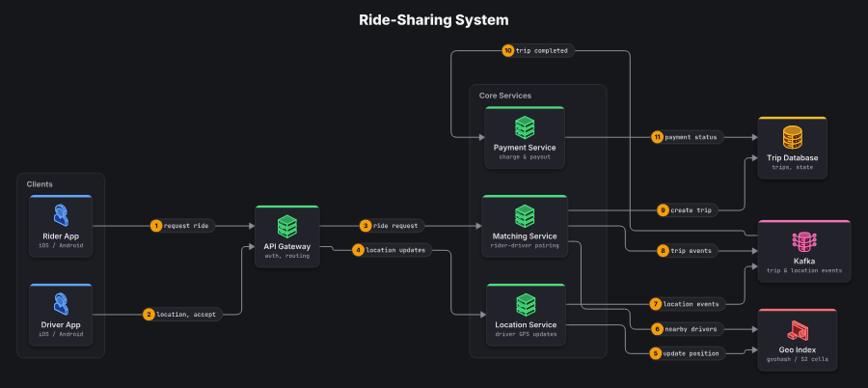Click the step 2 'location, accept' label
The height and width of the screenshot is (388, 868).
pos(182,315)
